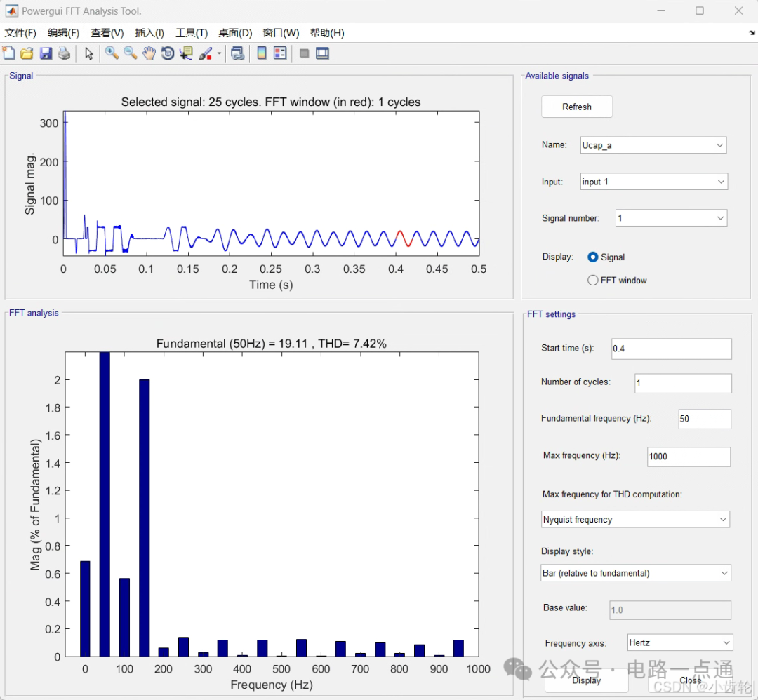This screenshot has height=700, width=758.
Task: Open the Max frequency for THD dropdown
Action: [x=635, y=520]
